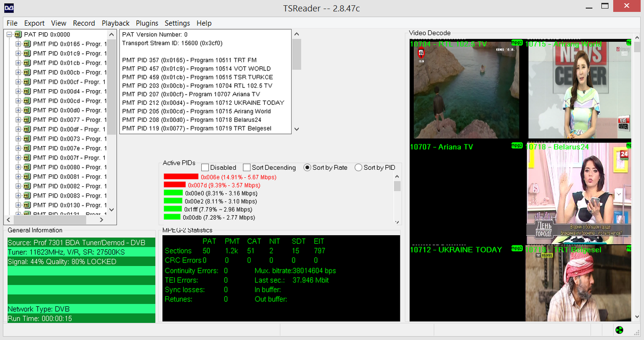Click the Video Decode scrollbar thumb
644x340 pixels.
coord(637,47)
